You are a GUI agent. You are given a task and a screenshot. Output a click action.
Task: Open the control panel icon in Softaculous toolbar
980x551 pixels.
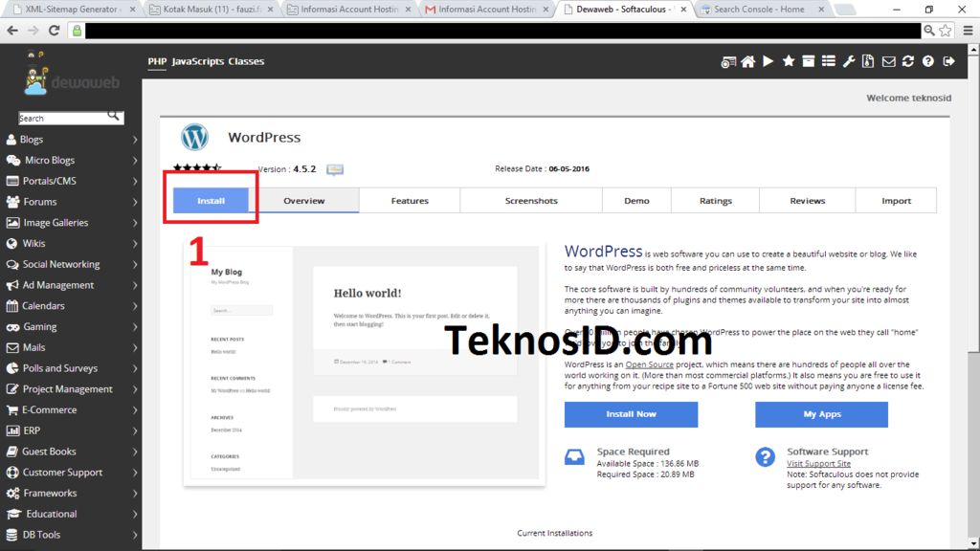click(728, 62)
